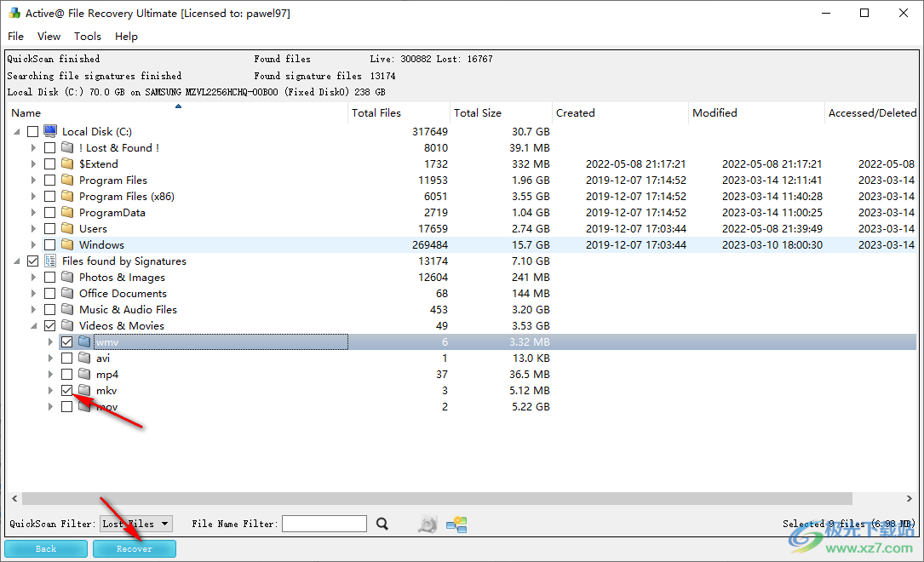Click the horizontal scrollbar right arrow
Viewport: 924px width, 562px height.
click(x=909, y=498)
